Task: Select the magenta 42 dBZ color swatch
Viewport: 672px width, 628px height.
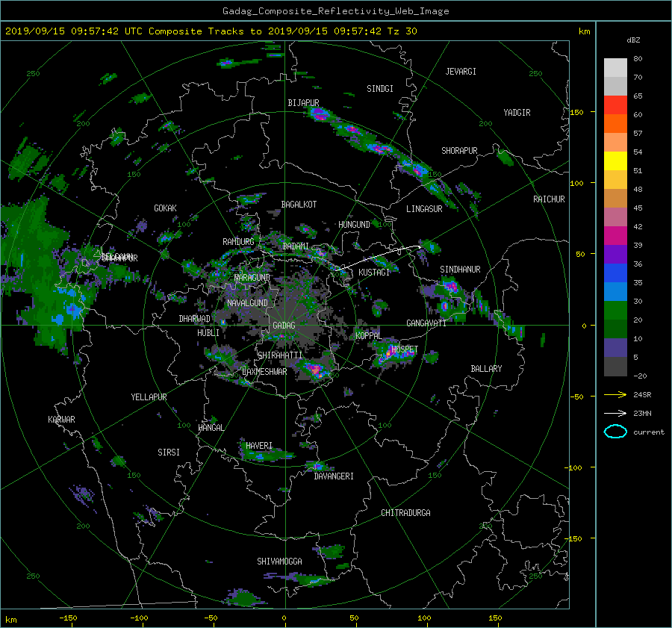Action: [615, 236]
